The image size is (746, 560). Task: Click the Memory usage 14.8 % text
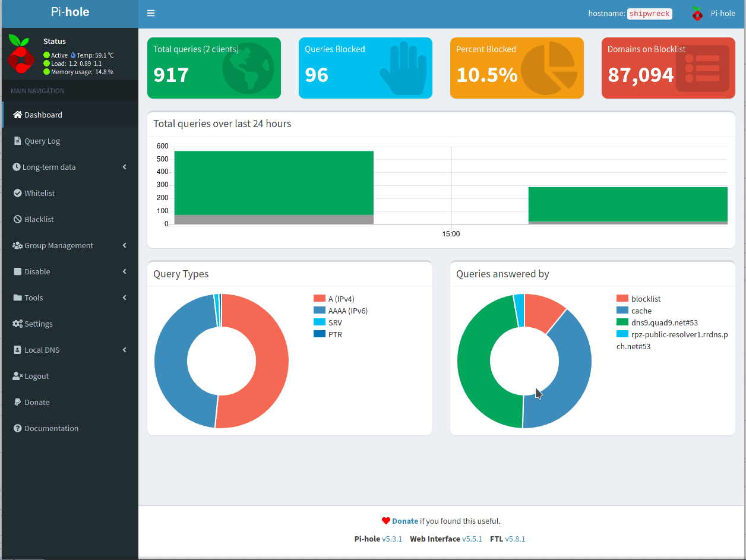(x=82, y=72)
